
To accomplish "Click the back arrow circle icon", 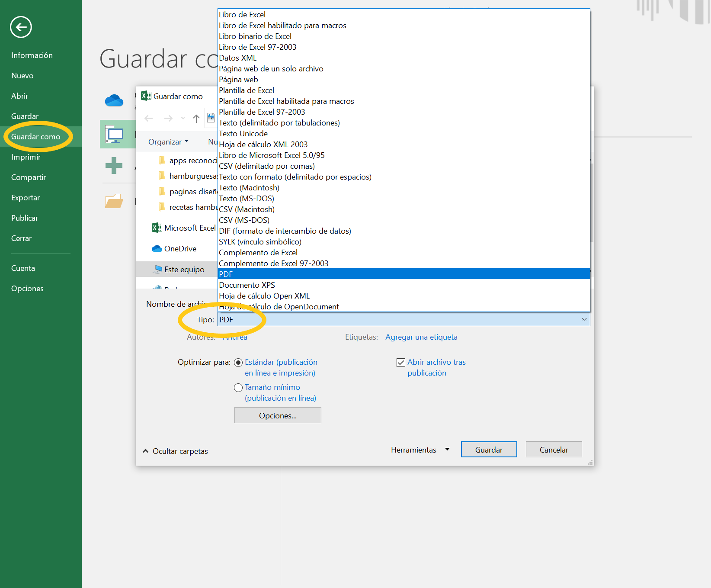I will [21, 27].
